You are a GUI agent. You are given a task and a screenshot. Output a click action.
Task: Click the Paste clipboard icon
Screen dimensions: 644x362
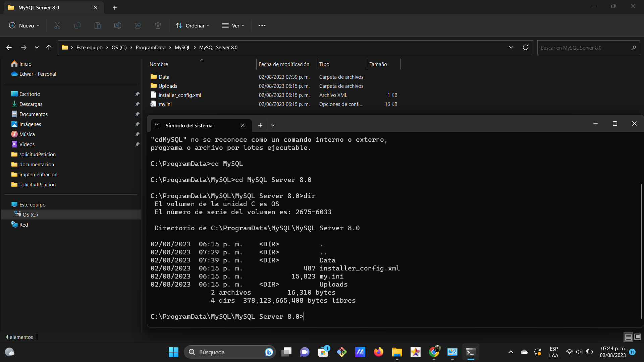coord(98,25)
